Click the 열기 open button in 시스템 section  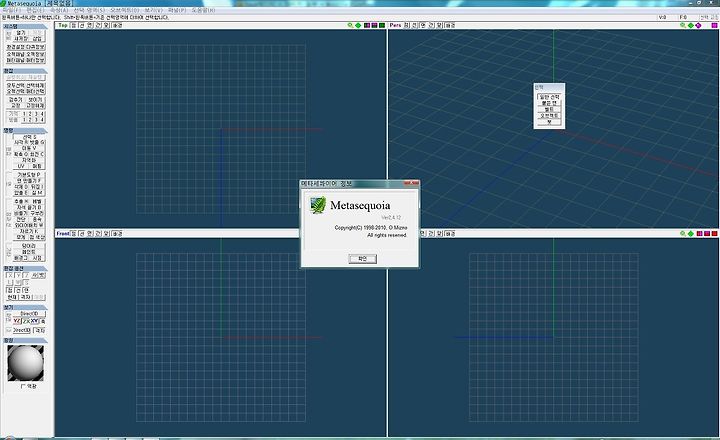(x=21, y=33)
